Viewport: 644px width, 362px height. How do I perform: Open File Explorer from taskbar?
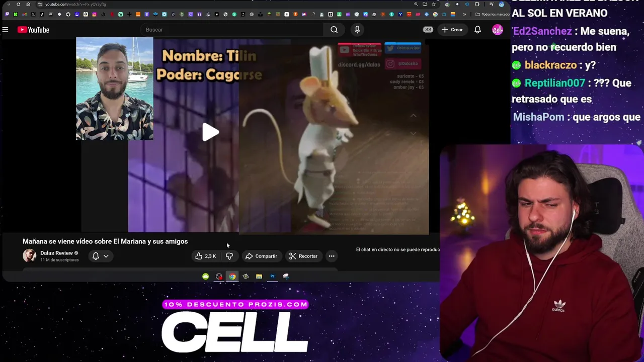[x=259, y=276]
